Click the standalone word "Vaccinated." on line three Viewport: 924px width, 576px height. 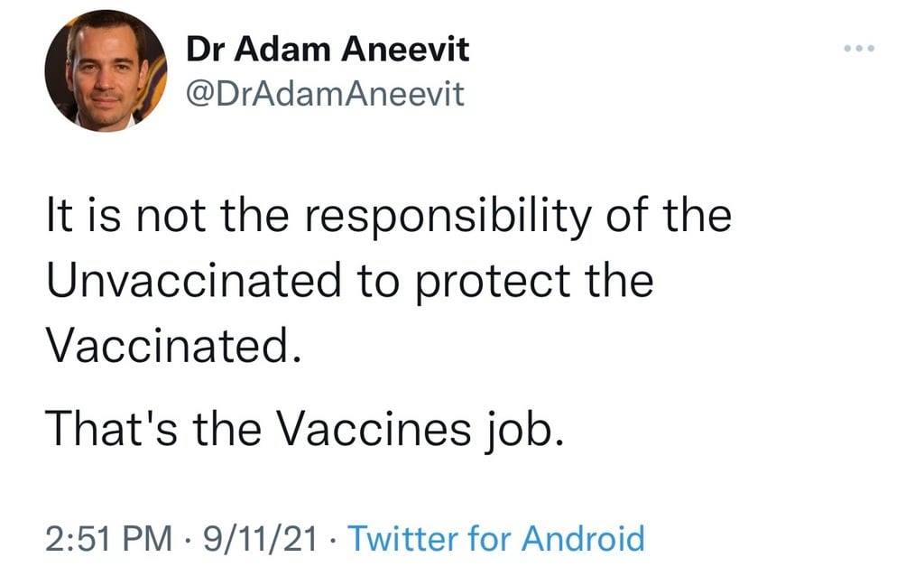[x=171, y=343]
